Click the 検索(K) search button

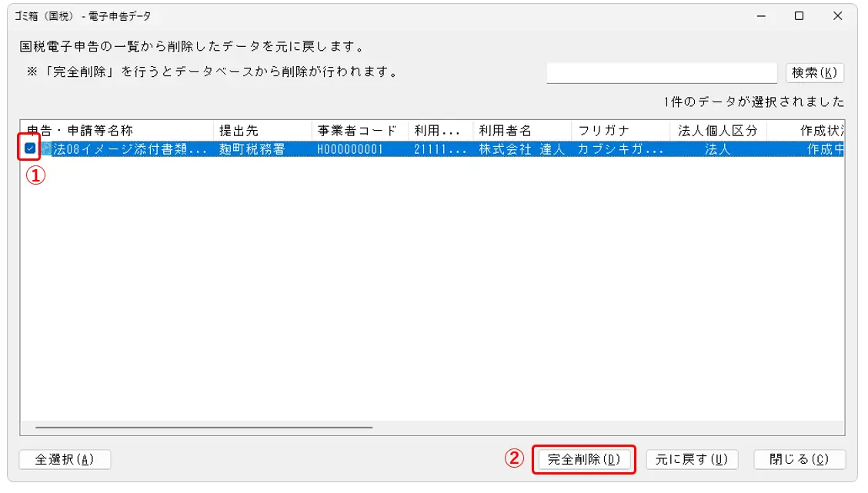[815, 73]
